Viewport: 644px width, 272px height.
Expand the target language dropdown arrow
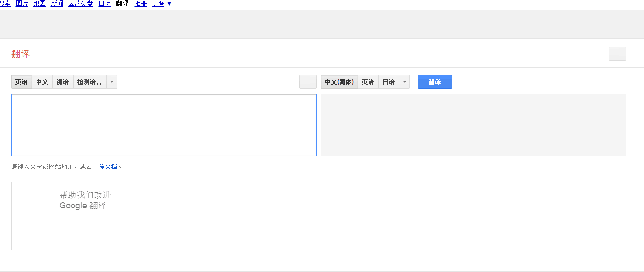pos(404,82)
